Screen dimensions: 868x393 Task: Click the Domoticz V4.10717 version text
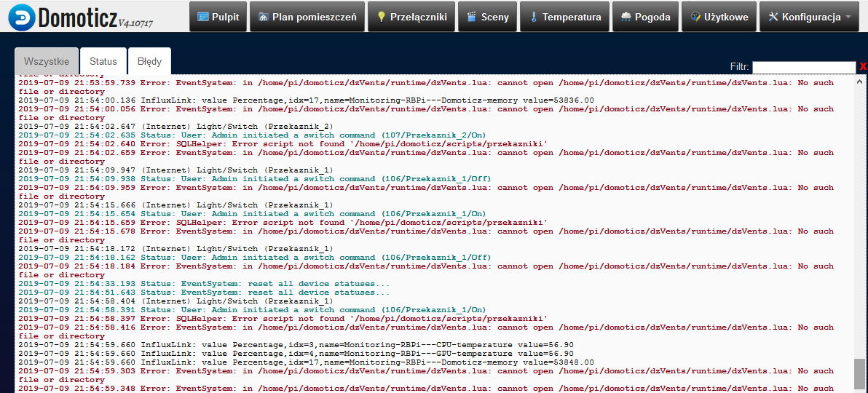coord(135,23)
